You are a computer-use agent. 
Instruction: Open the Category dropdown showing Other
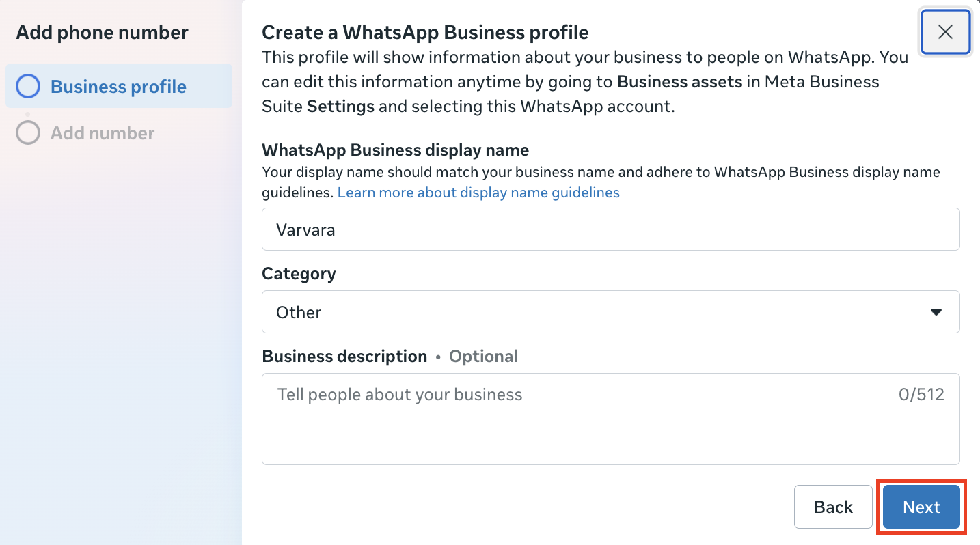[x=610, y=312]
